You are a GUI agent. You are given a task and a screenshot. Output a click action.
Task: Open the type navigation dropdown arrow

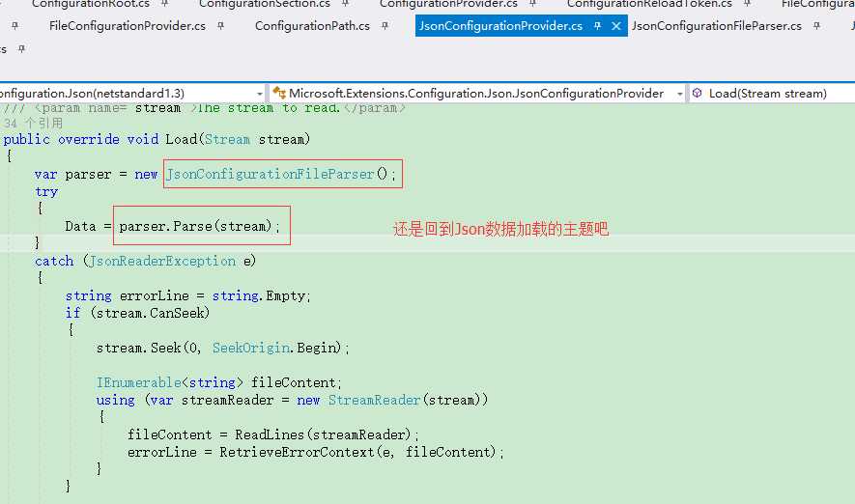pos(679,94)
